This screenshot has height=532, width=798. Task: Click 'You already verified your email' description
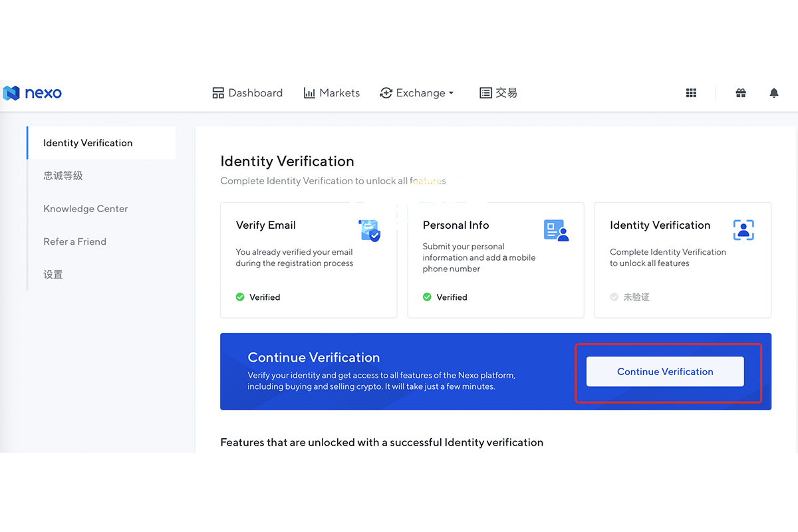[x=295, y=257]
